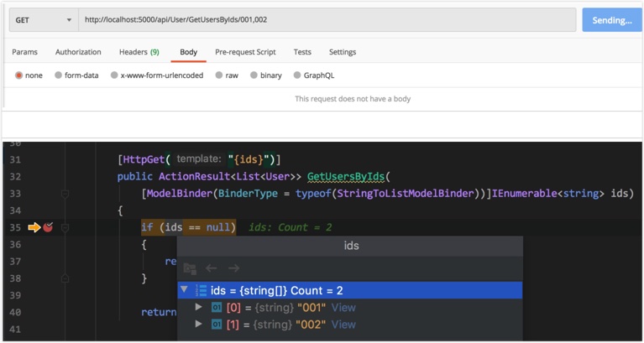Image resolution: width=644 pixels, height=343 pixels.
Task: Toggle the breakpoint on line 35
Action: point(48,227)
